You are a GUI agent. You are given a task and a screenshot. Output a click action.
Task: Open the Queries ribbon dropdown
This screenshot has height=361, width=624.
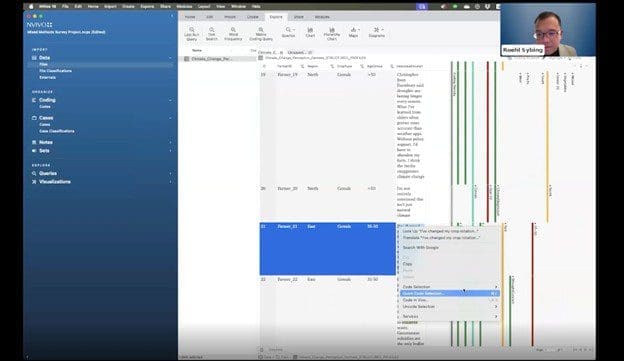coord(289,32)
